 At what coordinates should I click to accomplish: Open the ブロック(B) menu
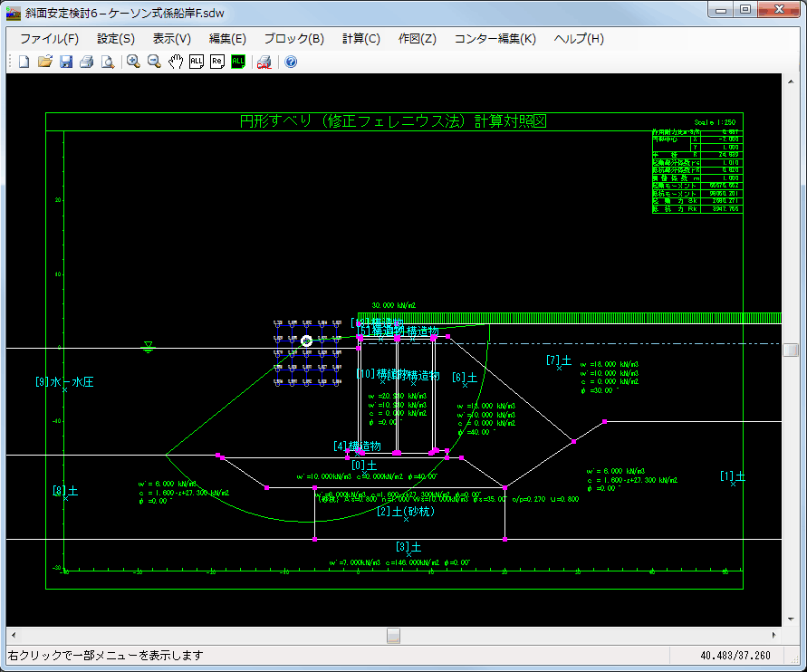pyautogui.click(x=293, y=39)
